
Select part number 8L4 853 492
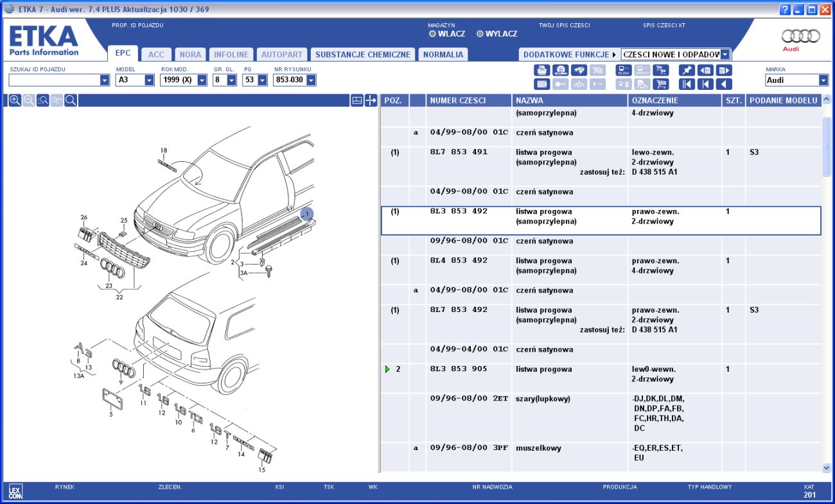pos(459,261)
